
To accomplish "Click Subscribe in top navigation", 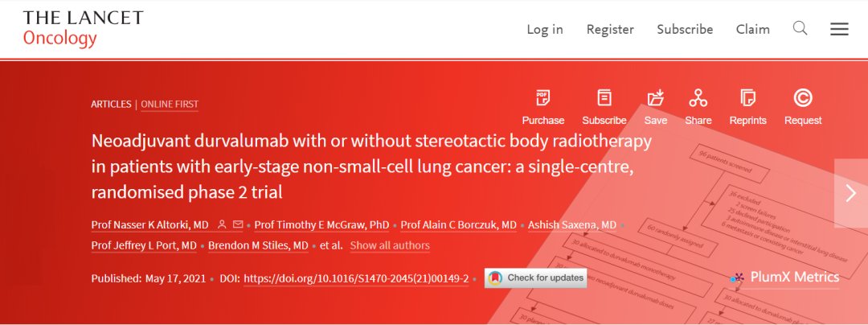I will click(x=685, y=29).
